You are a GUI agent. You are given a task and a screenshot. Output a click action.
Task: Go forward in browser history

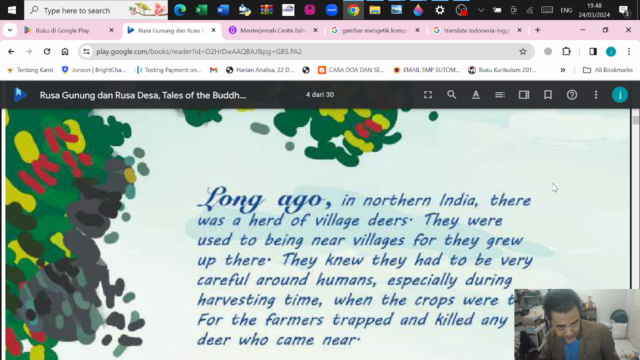coord(29,51)
